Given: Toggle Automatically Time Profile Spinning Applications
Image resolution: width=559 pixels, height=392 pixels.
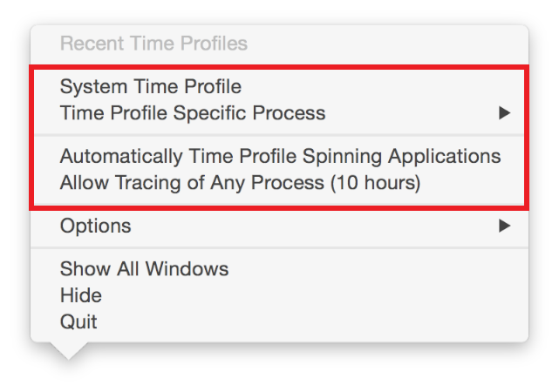Looking at the screenshot, I should [x=280, y=157].
